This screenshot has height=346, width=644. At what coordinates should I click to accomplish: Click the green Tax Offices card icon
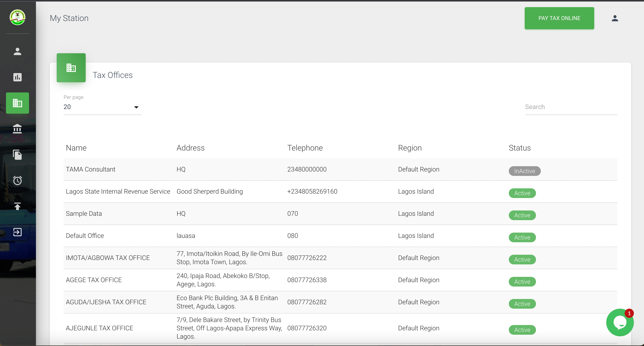click(71, 68)
